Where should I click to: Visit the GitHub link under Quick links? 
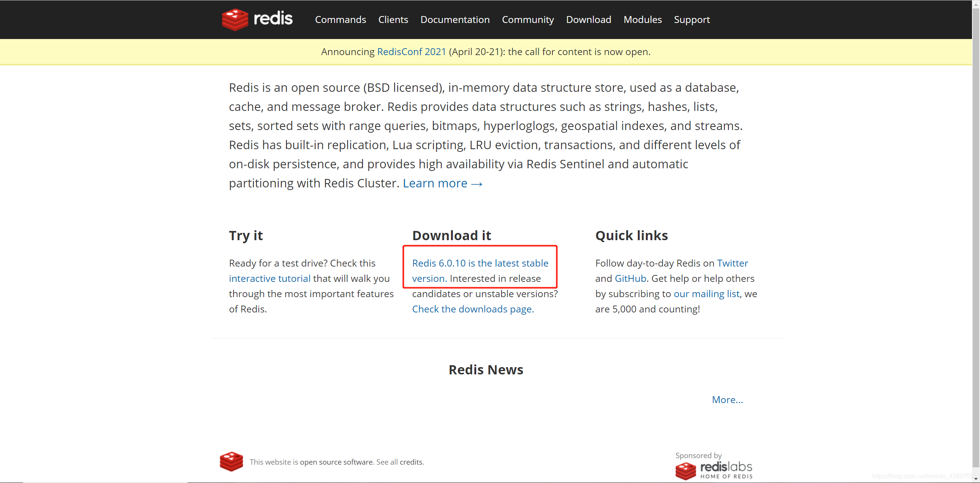click(x=630, y=278)
